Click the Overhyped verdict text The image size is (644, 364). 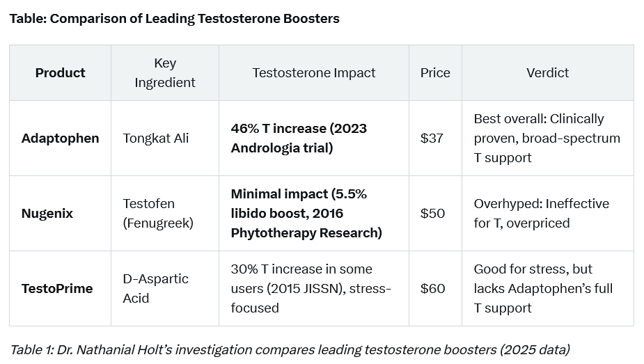click(541, 213)
